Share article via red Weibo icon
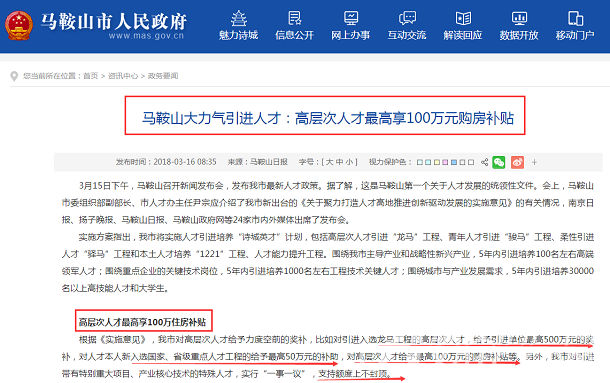610x383 pixels. tap(517, 162)
